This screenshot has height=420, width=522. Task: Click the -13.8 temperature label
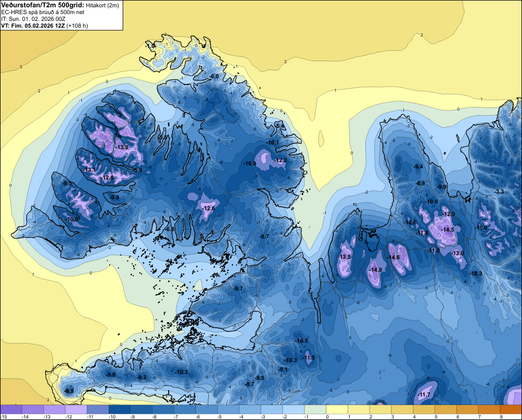(122, 147)
